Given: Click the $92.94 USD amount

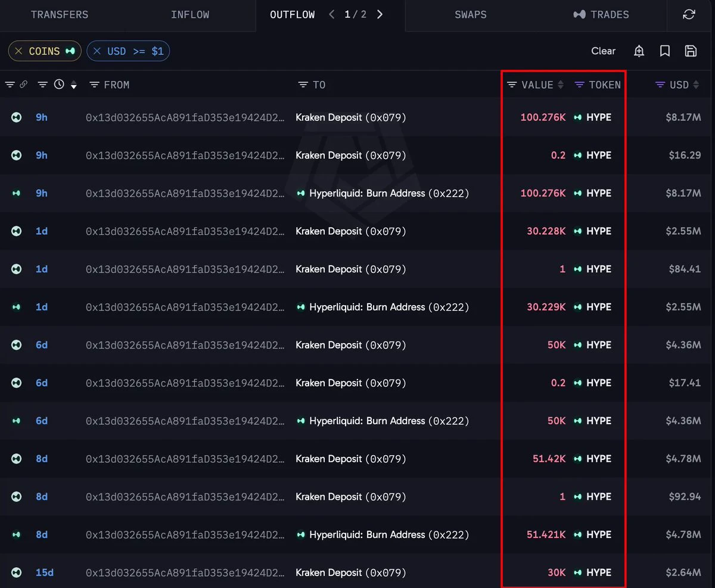Looking at the screenshot, I should (685, 497).
